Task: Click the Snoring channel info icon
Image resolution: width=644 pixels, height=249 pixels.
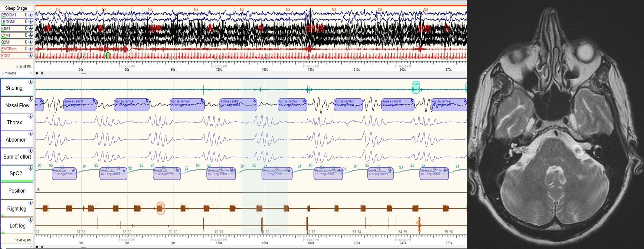Action: pyautogui.click(x=31, y=82)
